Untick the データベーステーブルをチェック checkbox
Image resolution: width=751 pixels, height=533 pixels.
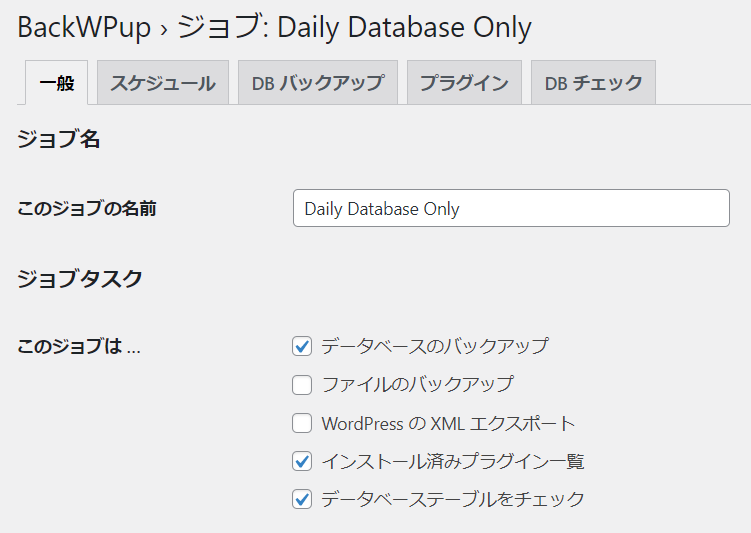tap(302, 499)
